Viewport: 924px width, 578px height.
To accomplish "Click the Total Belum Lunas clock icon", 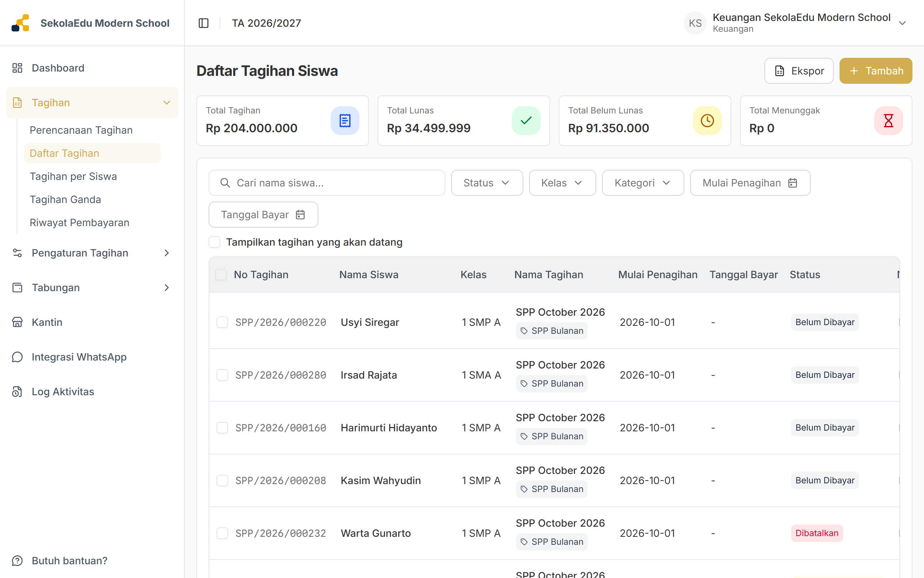I will [707, 120].
